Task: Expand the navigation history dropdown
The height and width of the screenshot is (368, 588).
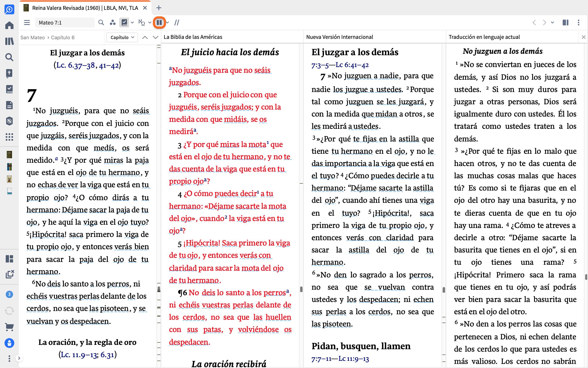Action: click(552, 23)
